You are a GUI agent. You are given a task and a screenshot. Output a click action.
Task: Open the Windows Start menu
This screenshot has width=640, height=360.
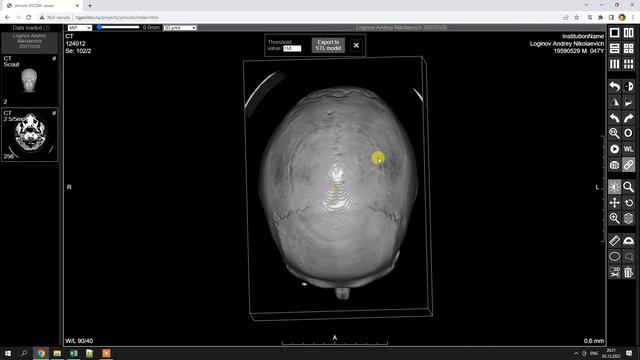8,353
